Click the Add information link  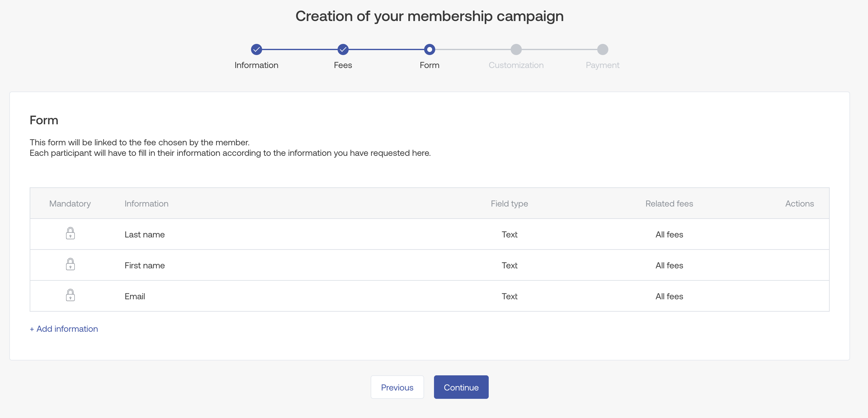(x=64, y=329)
